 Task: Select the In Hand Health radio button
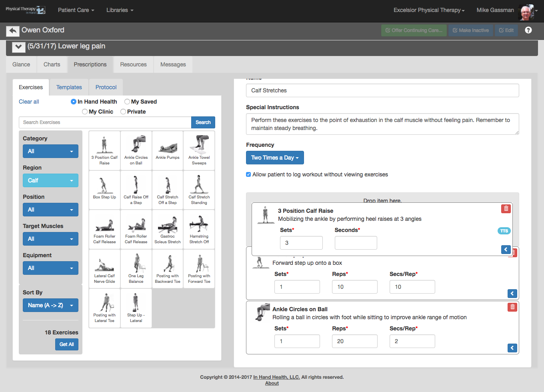74,102
